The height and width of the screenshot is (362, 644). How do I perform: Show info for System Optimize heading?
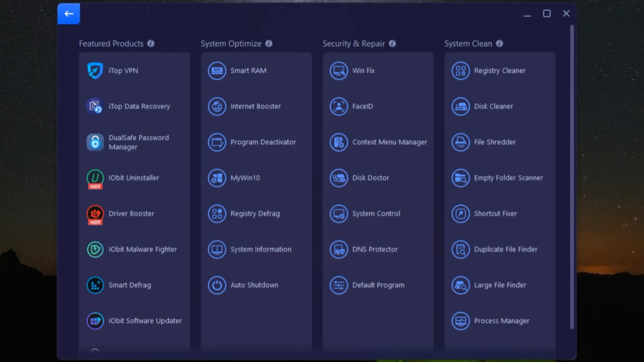click(269, 43)
